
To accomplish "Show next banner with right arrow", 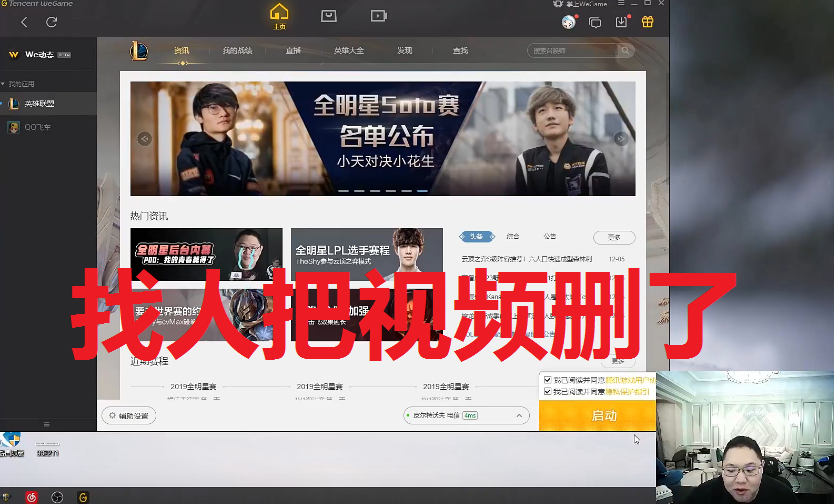I will coord(620,139).
